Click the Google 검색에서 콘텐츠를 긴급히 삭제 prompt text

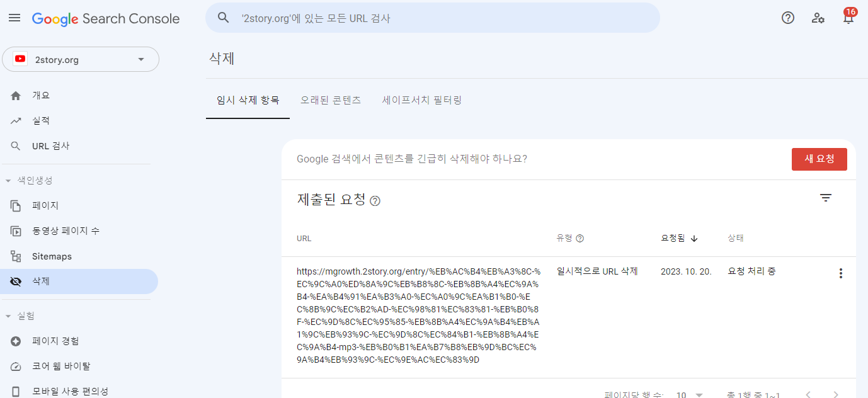[412, 159]
